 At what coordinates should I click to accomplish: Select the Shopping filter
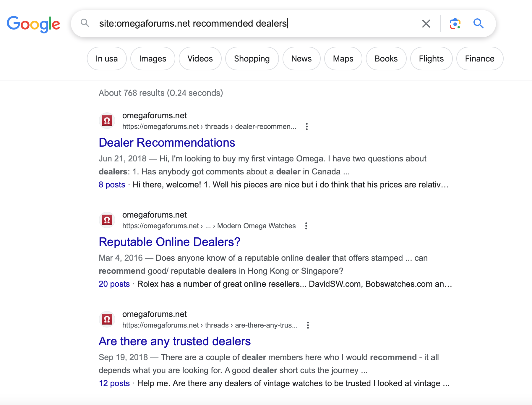252,59
